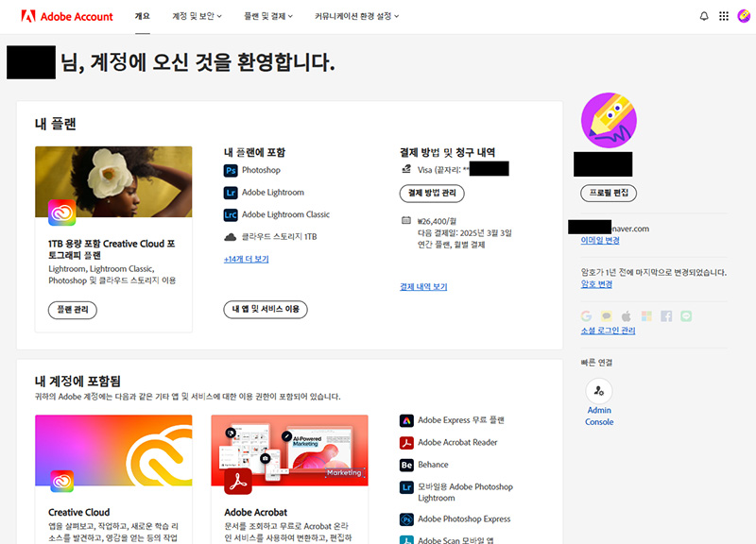Click the Photoshop Express icon
Viewport: 756px width, 544px height.
[x=406, y=519]
